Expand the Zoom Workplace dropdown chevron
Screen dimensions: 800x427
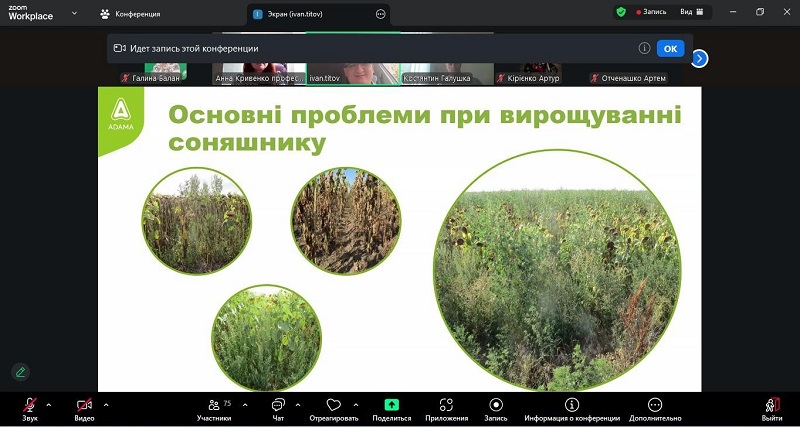[x=74, y=13]
